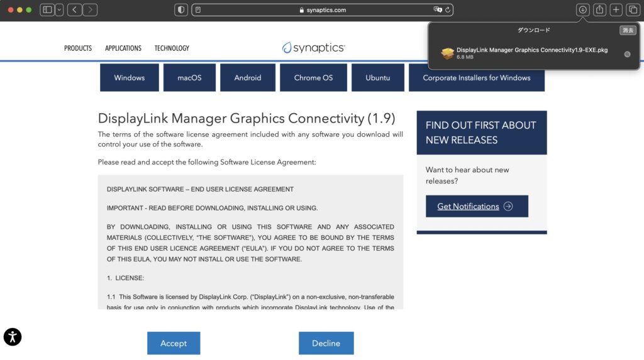This screenshot has height=360, width=644.
Task: Decline the software license agreement
Action: coord(326,343)
